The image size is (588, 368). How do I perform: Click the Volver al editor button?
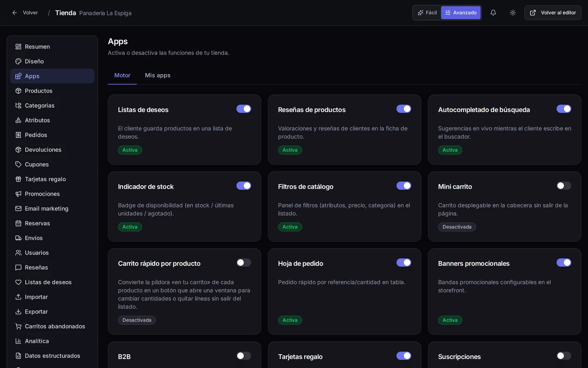click(x=553, y=13)
